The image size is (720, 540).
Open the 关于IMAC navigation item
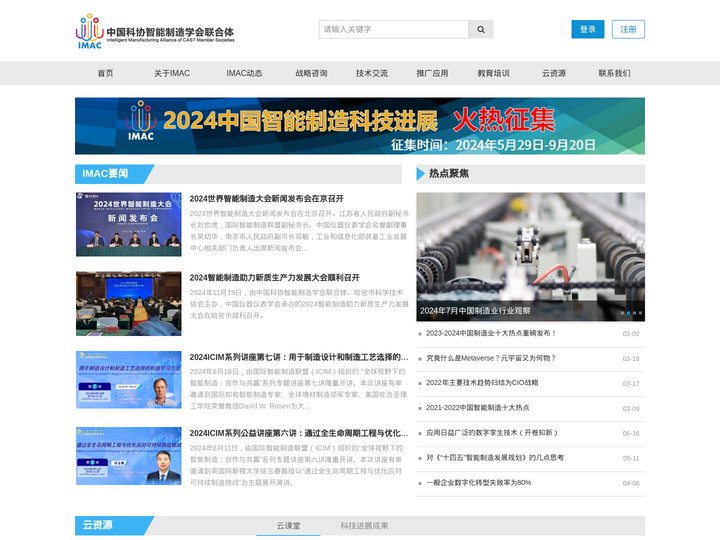pos(172,73)
